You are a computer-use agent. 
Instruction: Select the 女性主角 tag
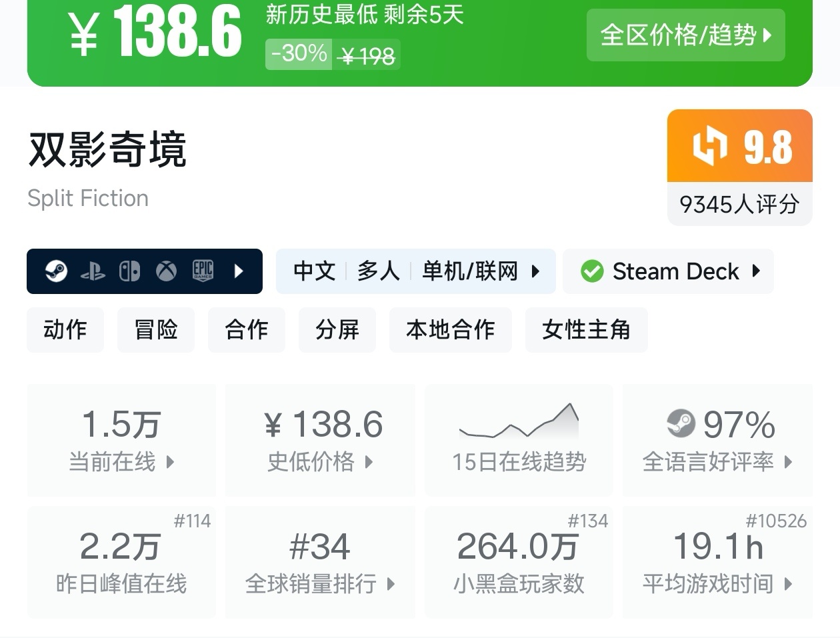tap(587, 329)
